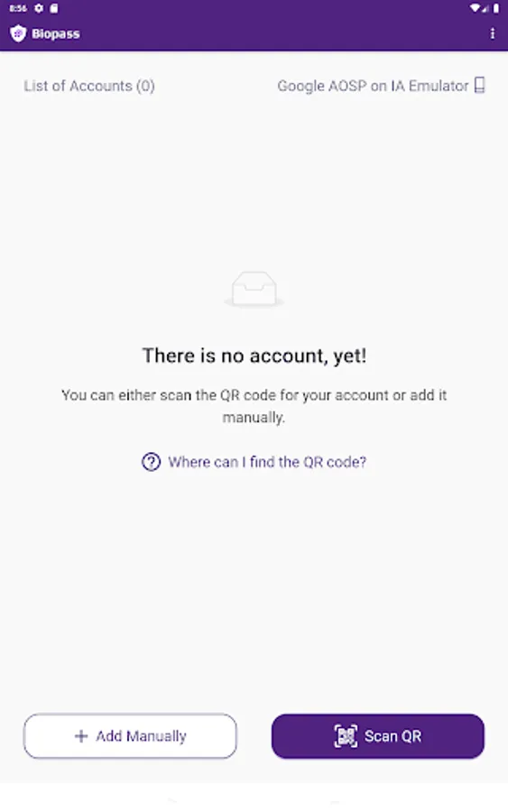The width and height of the screenshot is (508, 812).
Task: Tap the question mark help icon
Action: click(152, 462)
